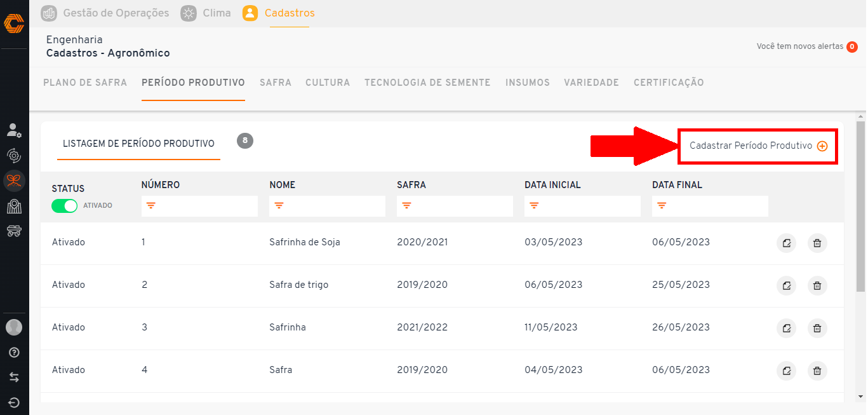The width and height of the screenshot is (868, 415).
Task: Click the Clima sun icon
Action: click(189, 13)
